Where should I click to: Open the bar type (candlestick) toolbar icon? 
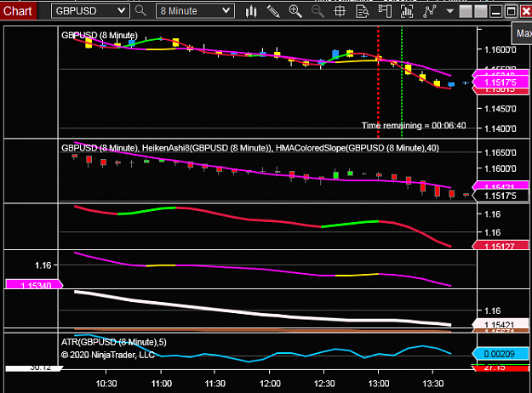251,11
